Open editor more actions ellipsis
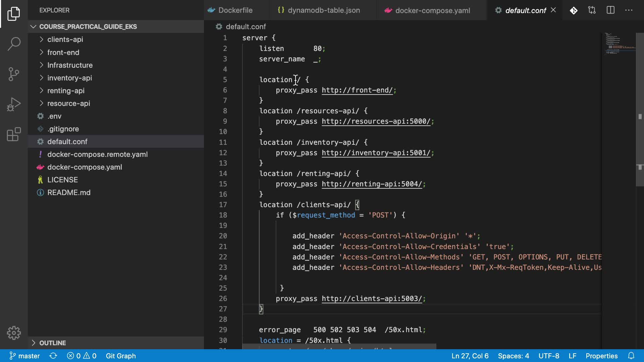 (x=629, y=10)
